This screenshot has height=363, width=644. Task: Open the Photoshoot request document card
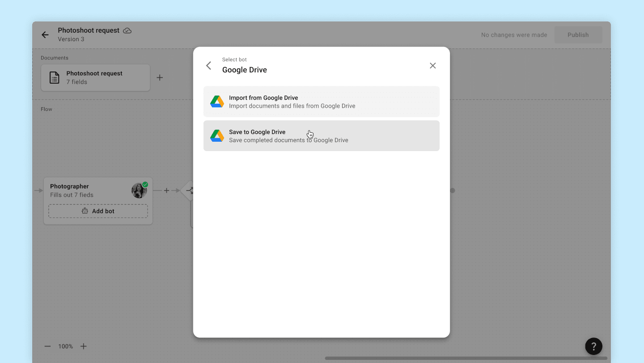coord(95,78)
